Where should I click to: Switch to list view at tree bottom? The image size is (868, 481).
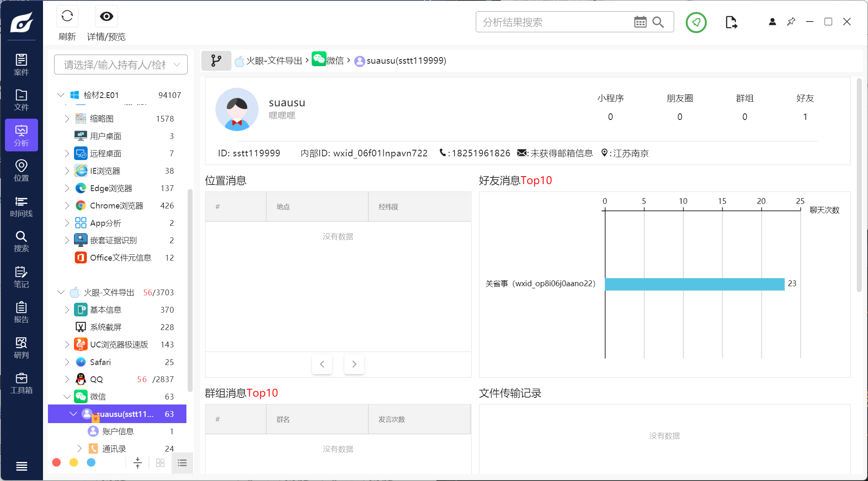click(182, 463)
